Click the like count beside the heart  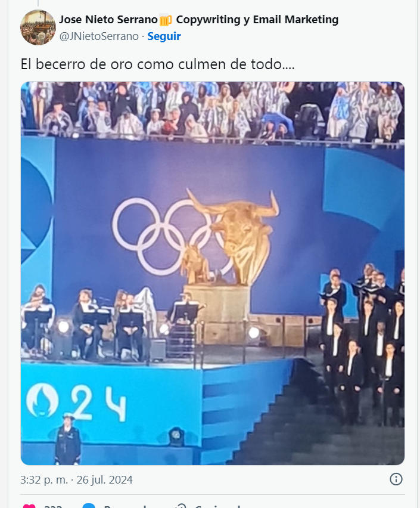(54, 506)
